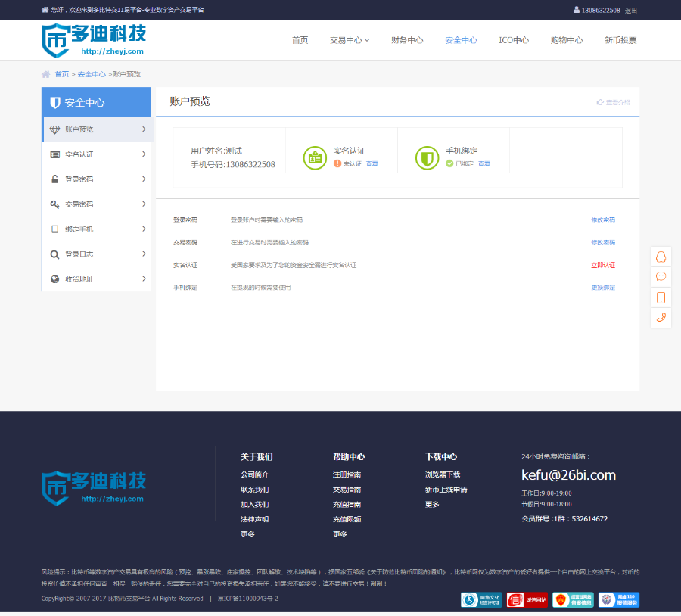Open 新币上线申请 in footer
The image size is (681, 616).
[x=446, y=490]
